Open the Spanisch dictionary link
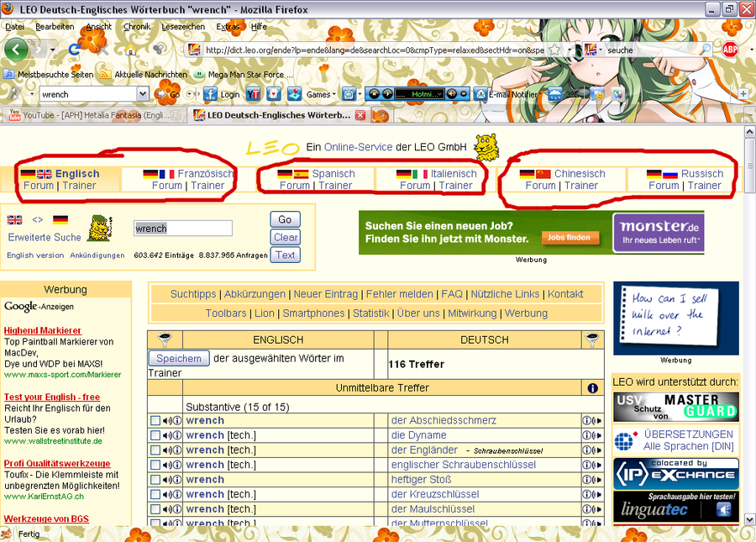756x542 pixels. click(333, 174)
